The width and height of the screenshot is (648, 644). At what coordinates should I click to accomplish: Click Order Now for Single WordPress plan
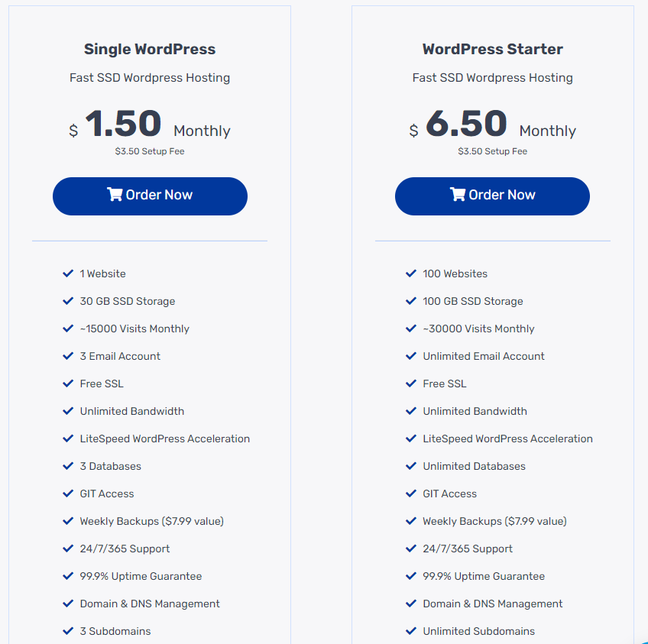tap(150, 196)
